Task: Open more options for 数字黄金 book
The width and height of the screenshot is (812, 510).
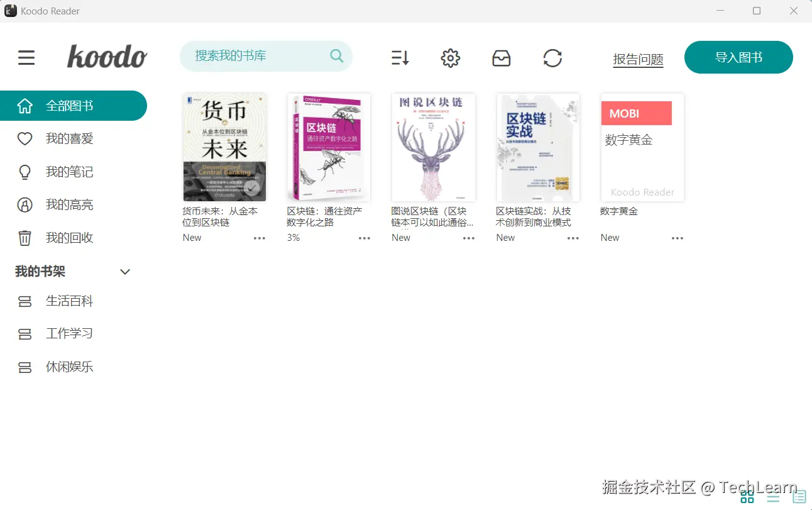Action: [677, 238]
